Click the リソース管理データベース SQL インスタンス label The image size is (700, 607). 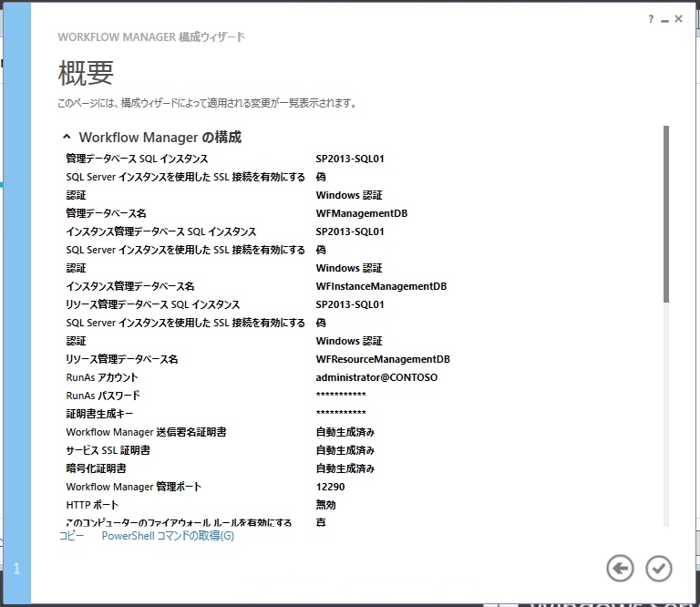pos(153,304)
